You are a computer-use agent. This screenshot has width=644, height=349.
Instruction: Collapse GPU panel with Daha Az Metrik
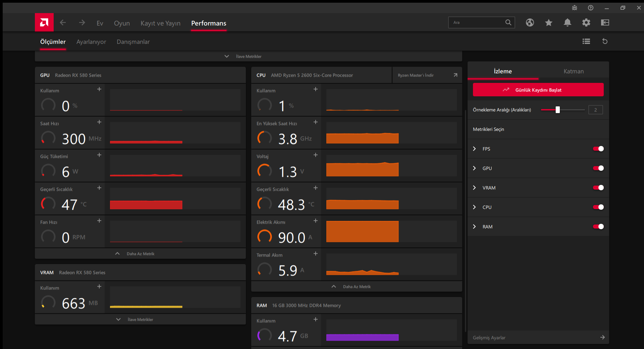[x=140, y=254]
